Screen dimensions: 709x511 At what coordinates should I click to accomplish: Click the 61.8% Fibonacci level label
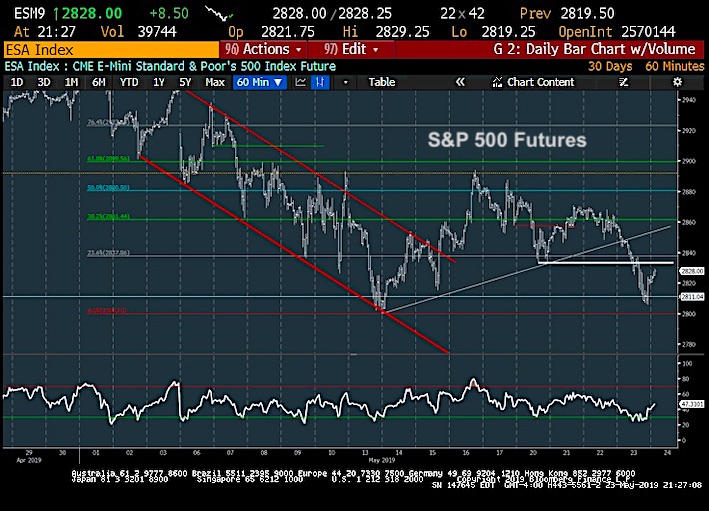coord(108,158)
